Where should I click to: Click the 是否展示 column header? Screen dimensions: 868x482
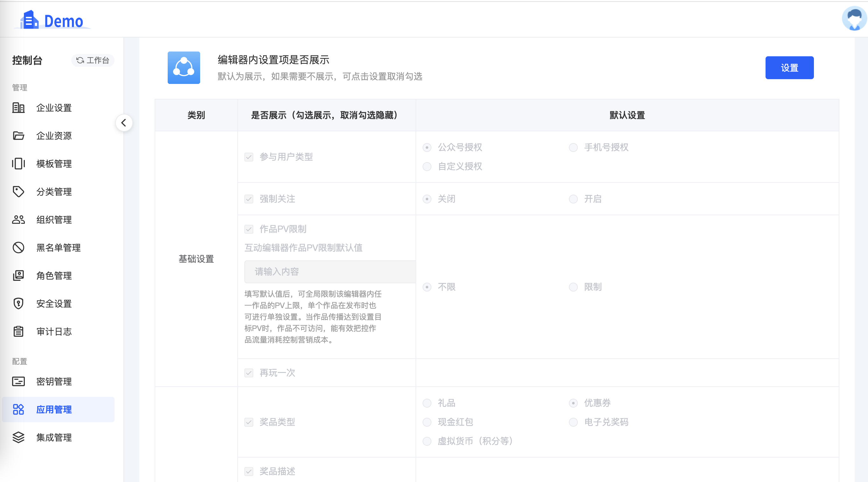[326, 115]
